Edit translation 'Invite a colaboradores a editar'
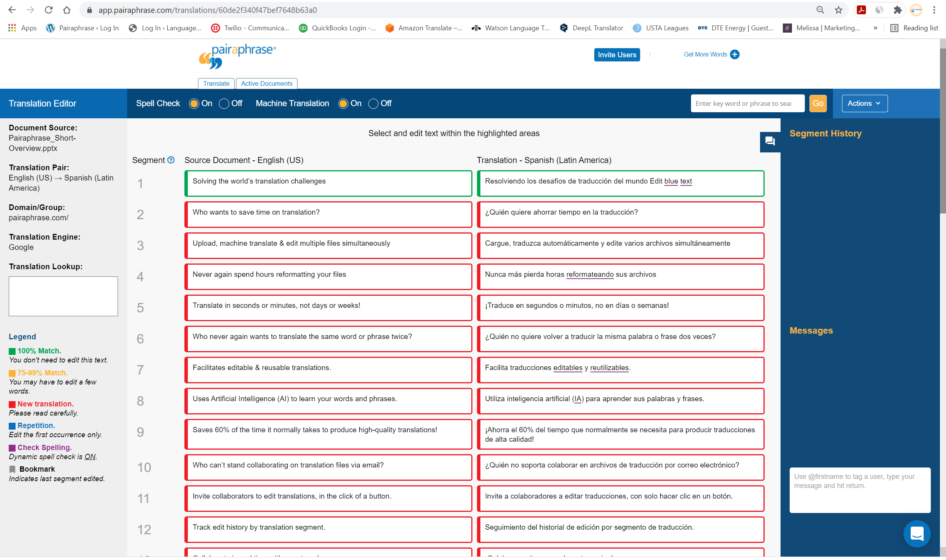Viewport: 946px width, 560px height. pos(620,499)
